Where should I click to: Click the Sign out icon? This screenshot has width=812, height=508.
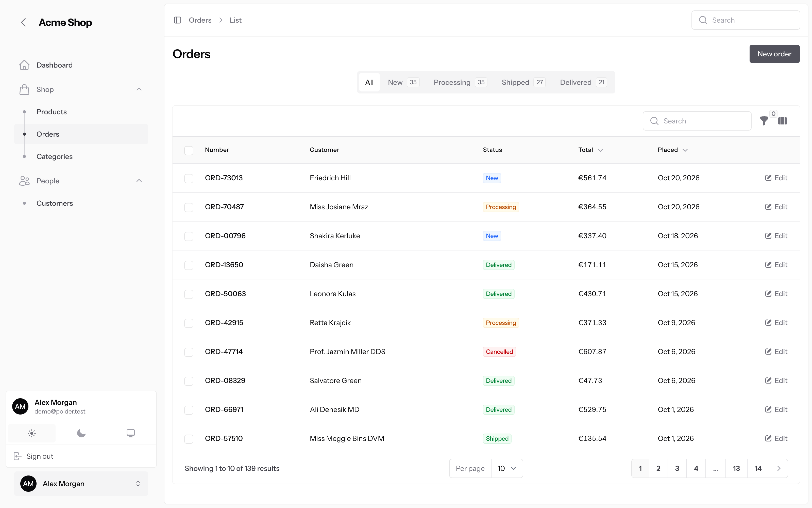pos(18,456)
